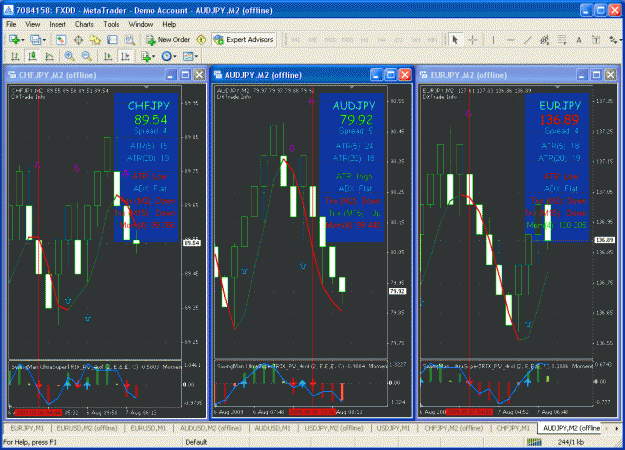This screenshot has width=625, height=450.
Task: Click the 244/1 kb status text
Action: (571, 442)
